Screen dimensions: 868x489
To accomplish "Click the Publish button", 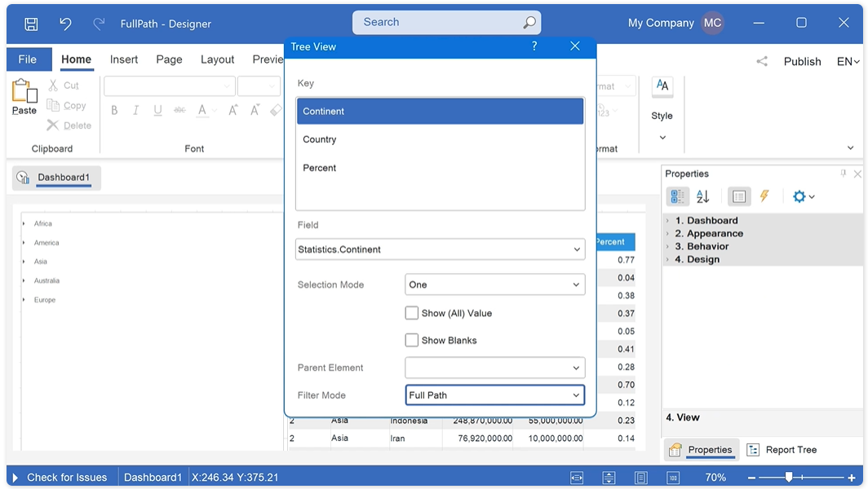I will pos(802,61).
